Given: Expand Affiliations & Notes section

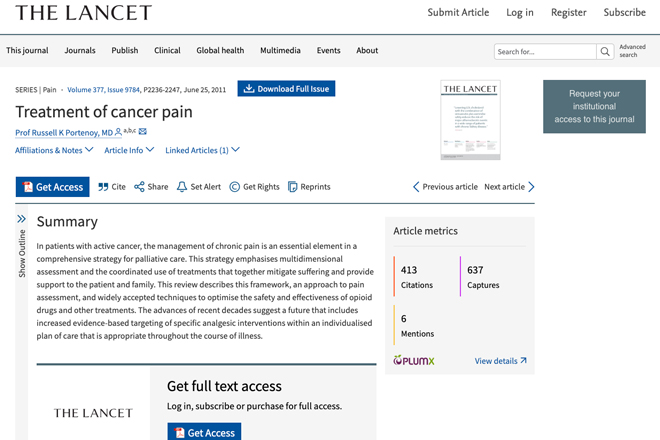Looking at the screenshot, I should pyautogui.click(x=54, y=150).
